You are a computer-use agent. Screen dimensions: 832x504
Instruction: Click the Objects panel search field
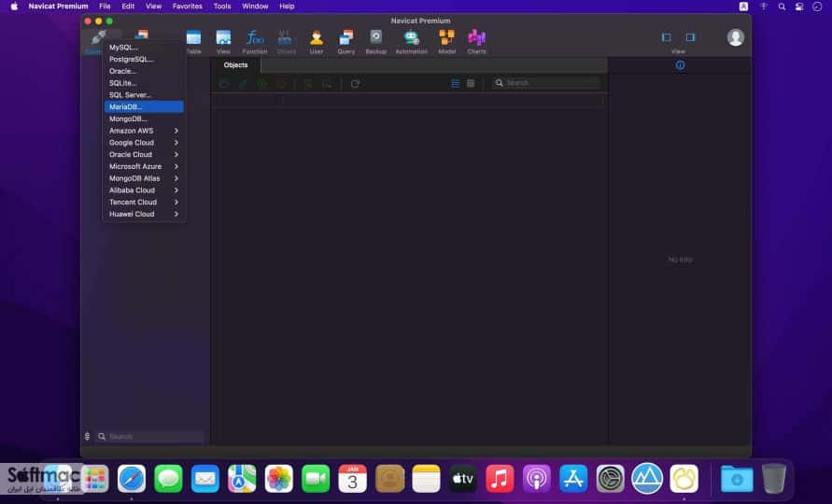click(x=546, y=83)
